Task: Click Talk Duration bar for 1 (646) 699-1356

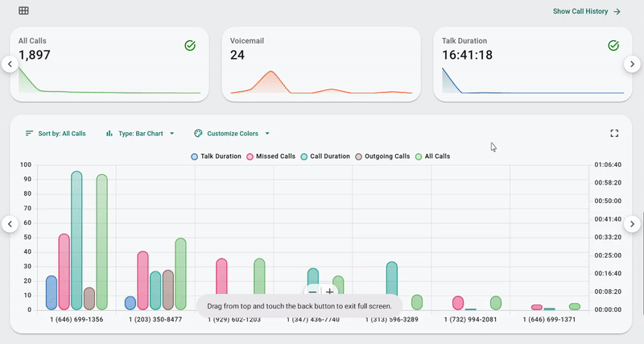Action: tap(52, 292)
